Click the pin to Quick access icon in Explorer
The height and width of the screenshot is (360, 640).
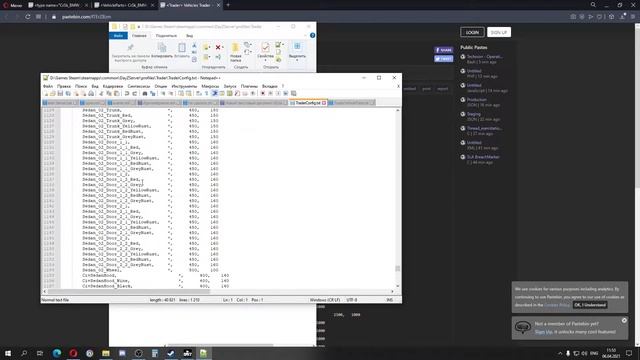(x=131, y=48)
